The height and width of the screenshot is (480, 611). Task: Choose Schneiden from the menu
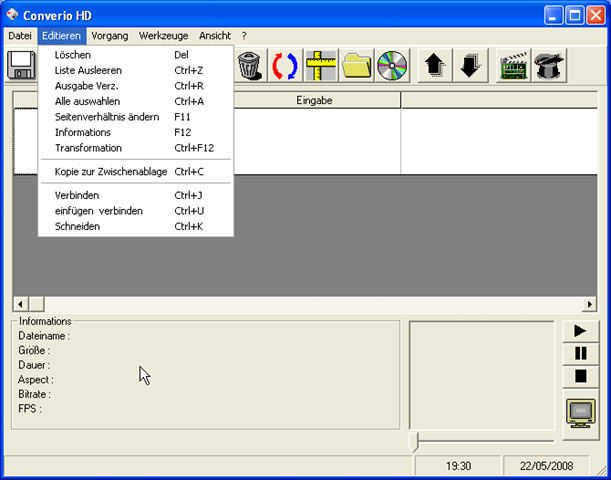pyautogui.click(x=136, y=226)
